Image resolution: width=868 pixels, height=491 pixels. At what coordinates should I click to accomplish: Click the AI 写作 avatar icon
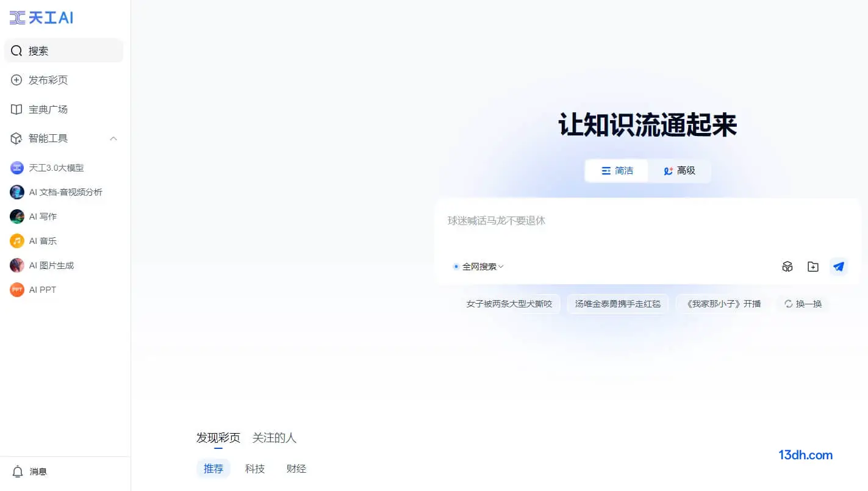click(x=17, y=217)
